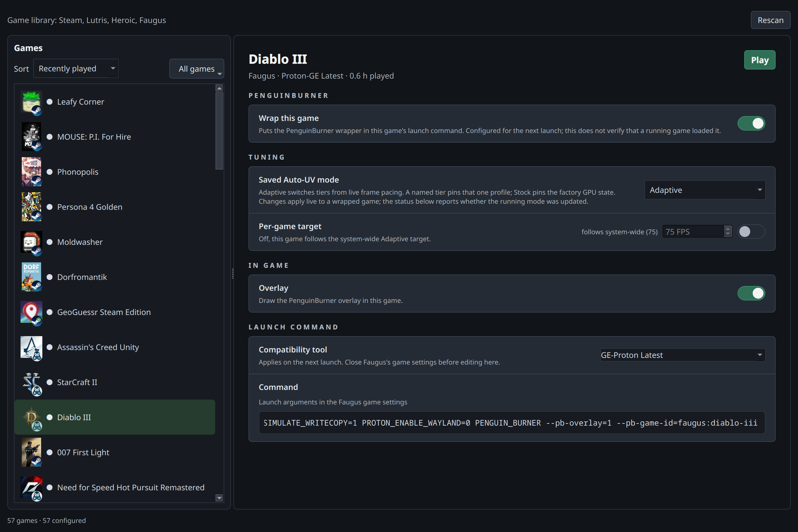Click the games list scroll-up arrow
798x532 pixels.
219,88
